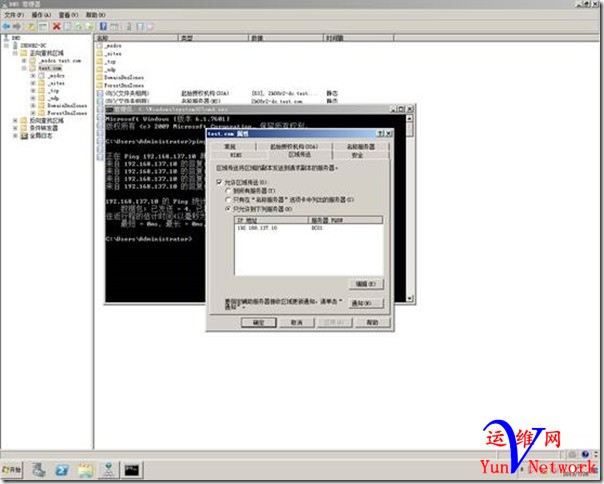Click the 通知(N) button

(366, 303)
